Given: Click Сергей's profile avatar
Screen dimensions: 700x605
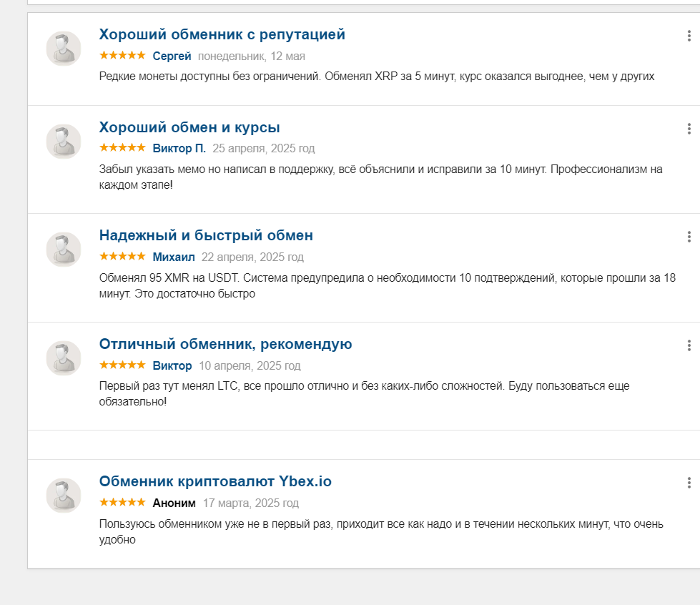Looking at the screenshot, I should coord(64,48).
